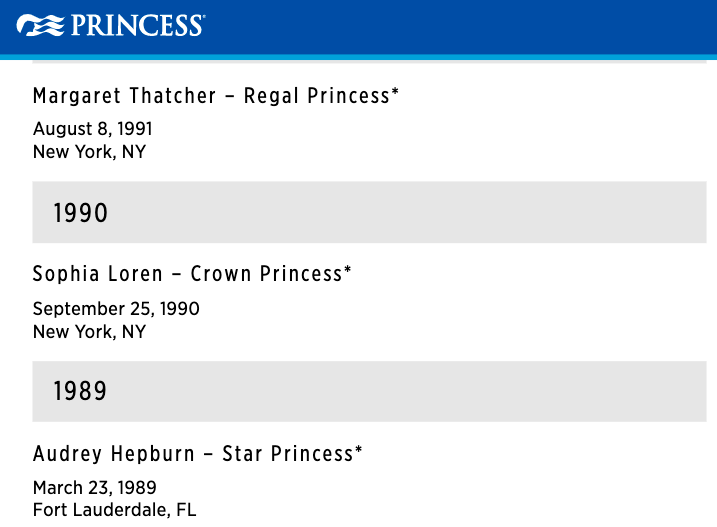Select the Margaret Thatcher – Regal Princess heading
Screen dimensions: 717x527
coord(216,96)
